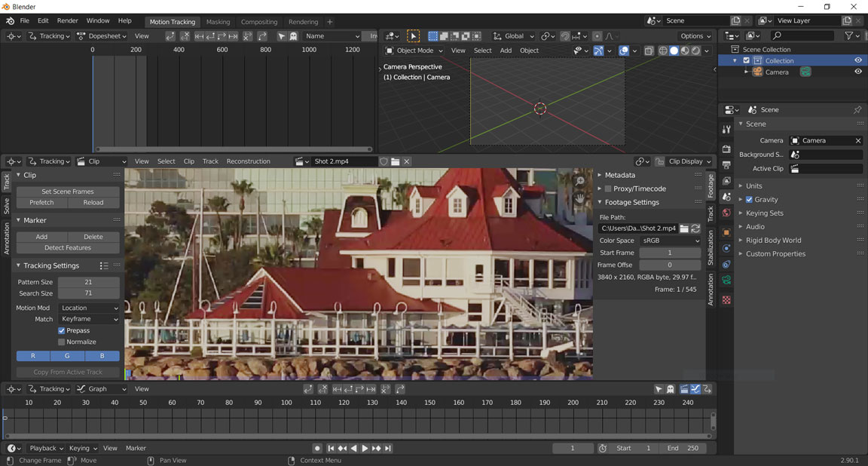Screen dimensions: 868x466
Task: Click the pin icon in Scene properties
Action: [x=857, y=110]
